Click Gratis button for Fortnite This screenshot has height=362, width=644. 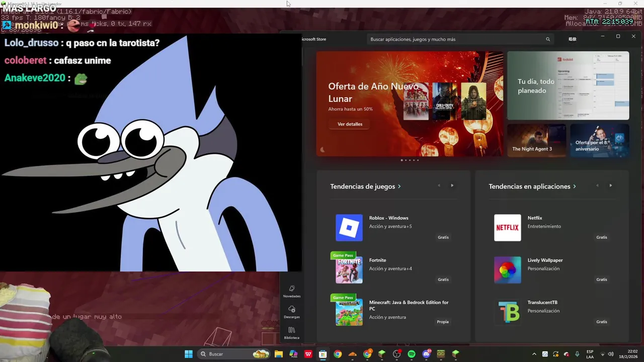tap(443, 280)
